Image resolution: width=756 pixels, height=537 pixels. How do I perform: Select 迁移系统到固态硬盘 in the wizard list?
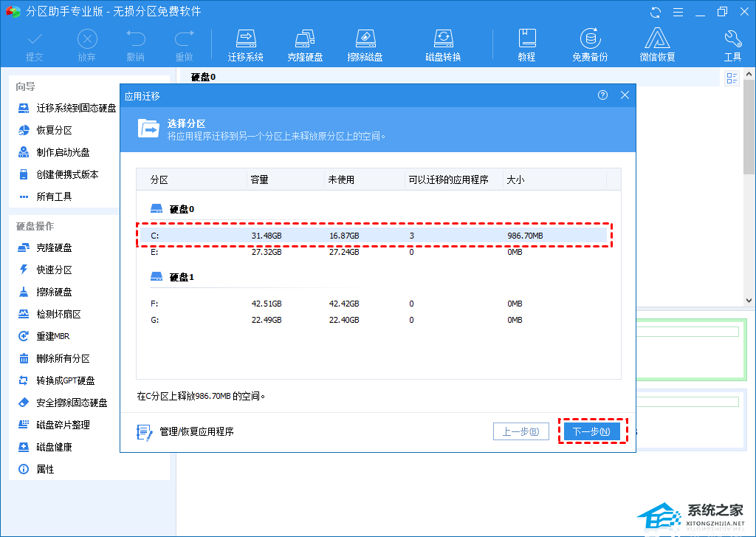tap(67, 108)
